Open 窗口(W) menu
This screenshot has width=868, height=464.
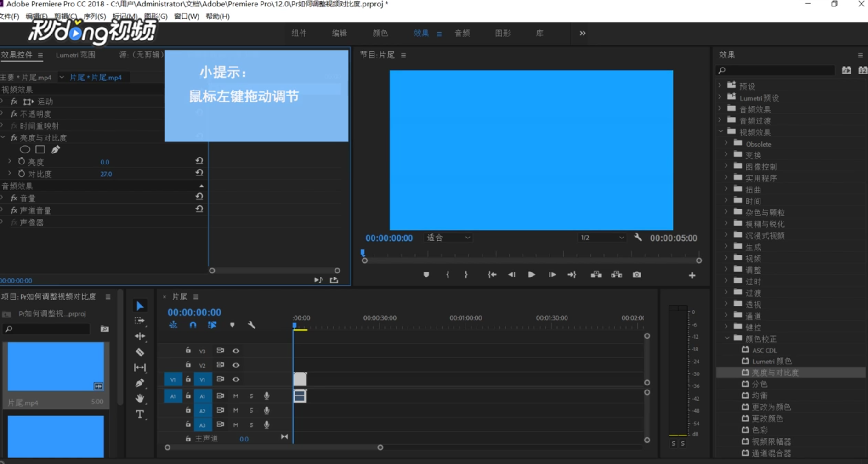(x=187, y=16)
